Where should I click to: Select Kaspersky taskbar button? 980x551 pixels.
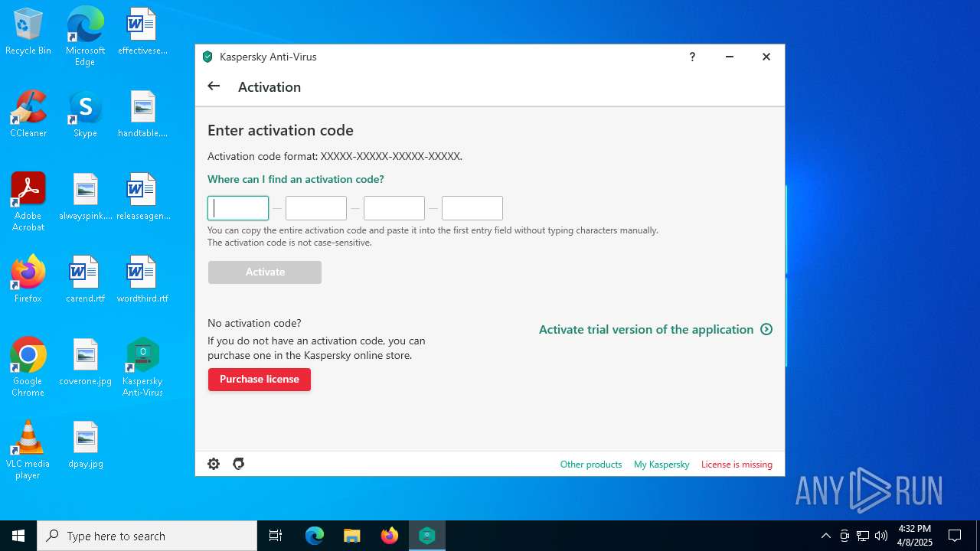tap(427, 536)
